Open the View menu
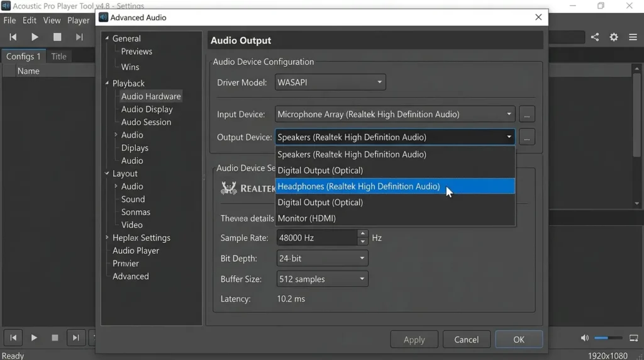This screenshot has width=644, height=360. click(x=52, y=20)
